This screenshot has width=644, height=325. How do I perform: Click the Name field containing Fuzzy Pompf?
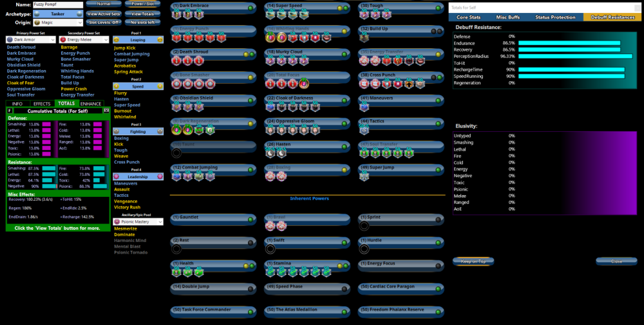coord(58,5)
